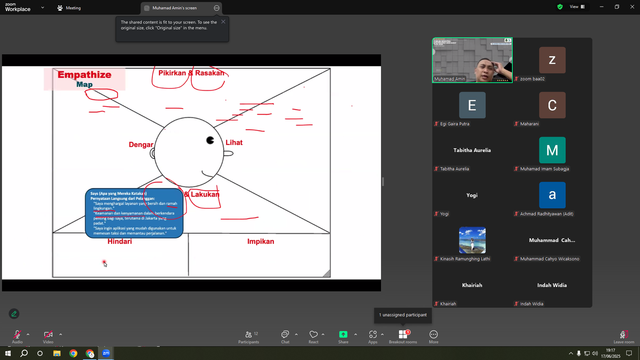Click the green Share screen button
The height and width of the screenshot is (360, 640).
[343, 337]
